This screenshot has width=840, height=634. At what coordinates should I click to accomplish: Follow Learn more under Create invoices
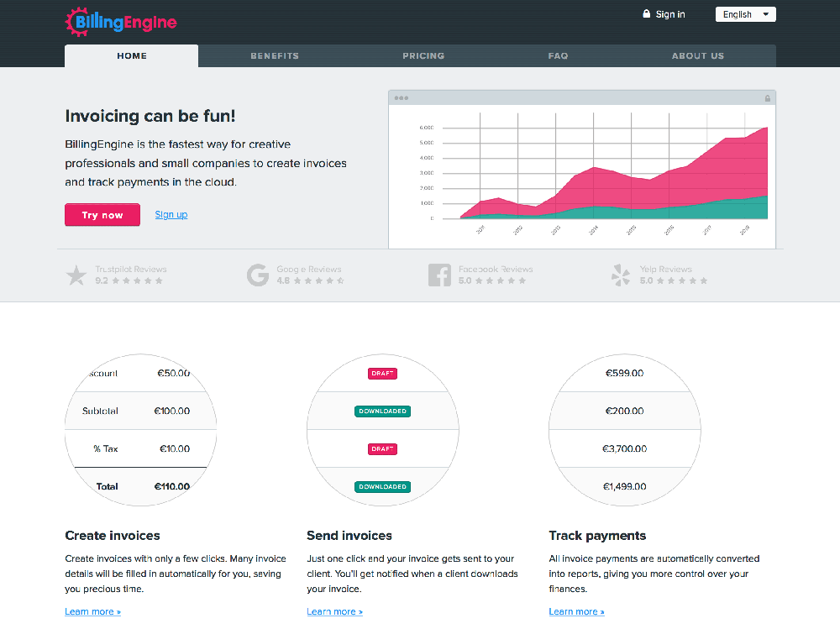92,611
